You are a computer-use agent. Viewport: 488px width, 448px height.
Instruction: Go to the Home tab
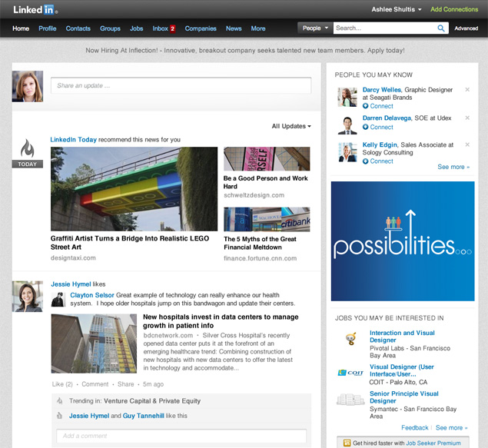click(21, 28)
